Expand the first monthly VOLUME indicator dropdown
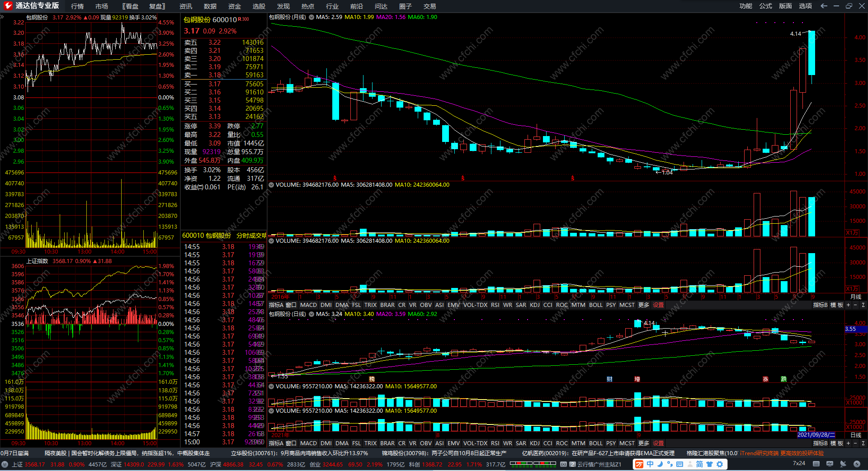868x471 pixels. click(x=271, y=185)
